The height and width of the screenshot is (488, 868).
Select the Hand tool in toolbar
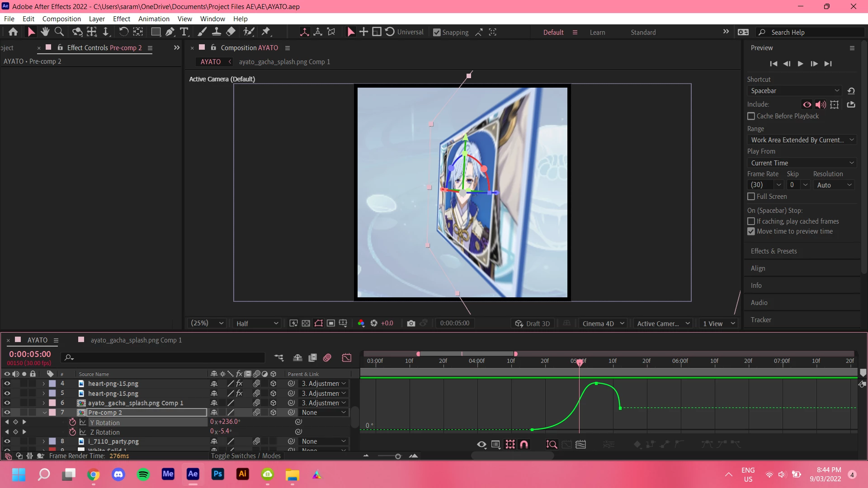45,32
